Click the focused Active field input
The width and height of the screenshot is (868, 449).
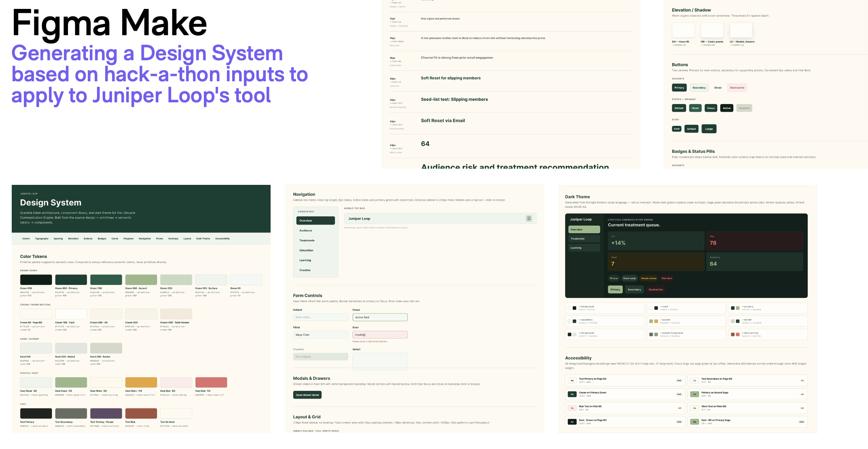[x=380, y=317]
